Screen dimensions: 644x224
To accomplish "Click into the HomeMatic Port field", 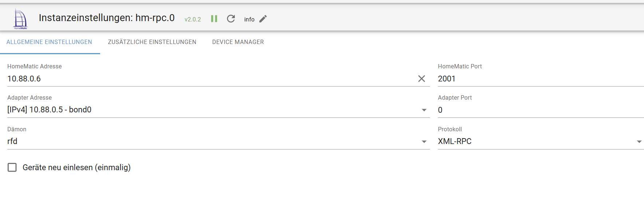I will pyautogui.click(x=539, y=79).
